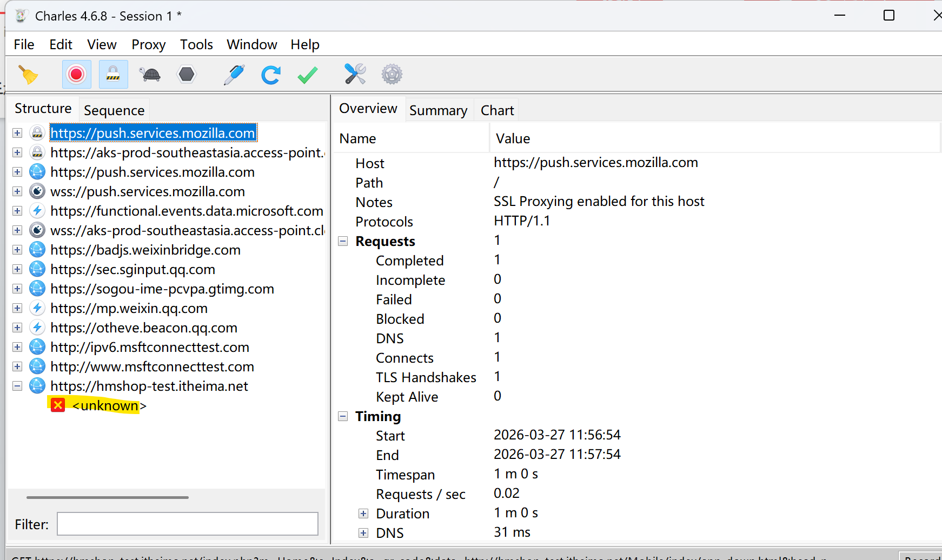The height and width of the screenshot is (560, 942).
Task: Click the Value column header
Action: (715, 138)
